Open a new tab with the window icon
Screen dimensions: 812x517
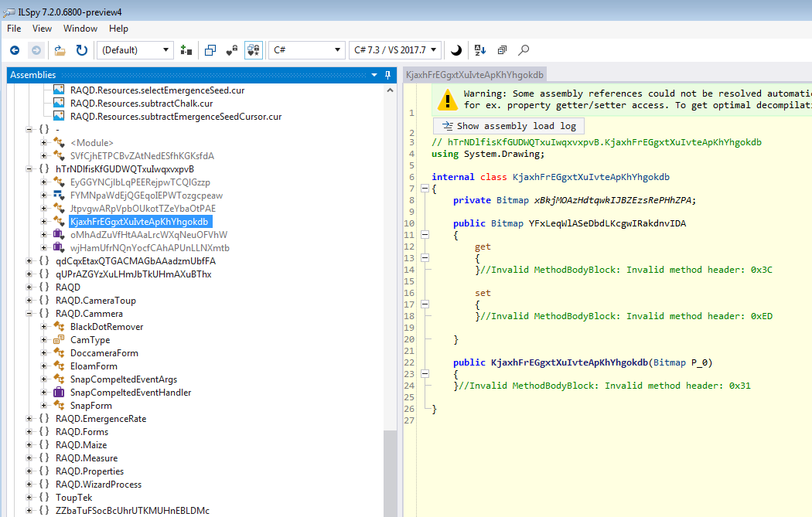click(210, 49)
